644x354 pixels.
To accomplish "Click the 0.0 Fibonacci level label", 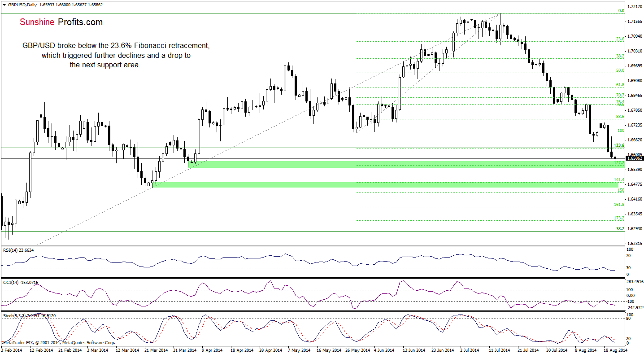I will (622, 11).
